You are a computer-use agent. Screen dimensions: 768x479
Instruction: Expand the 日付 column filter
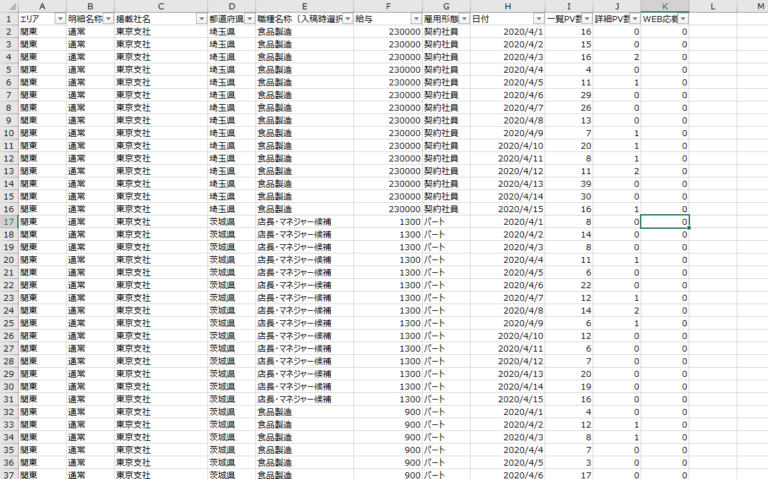(538, 19)
